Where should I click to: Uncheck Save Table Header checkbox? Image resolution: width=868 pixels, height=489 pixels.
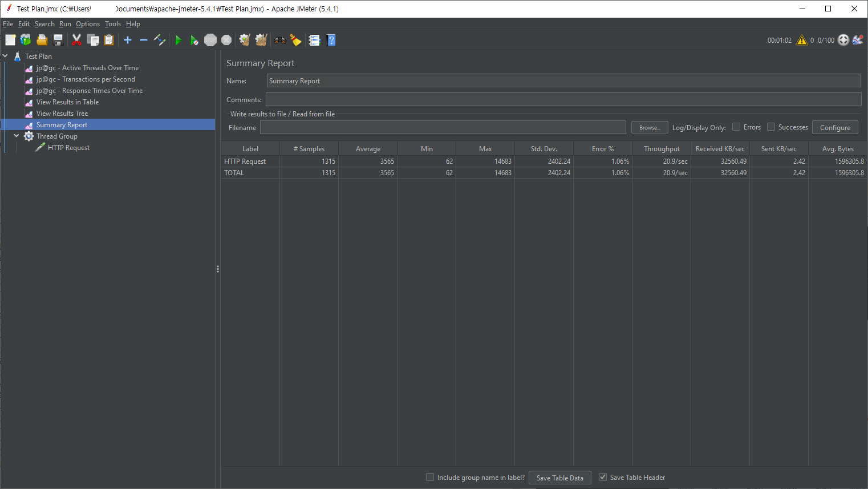point(603,477)
